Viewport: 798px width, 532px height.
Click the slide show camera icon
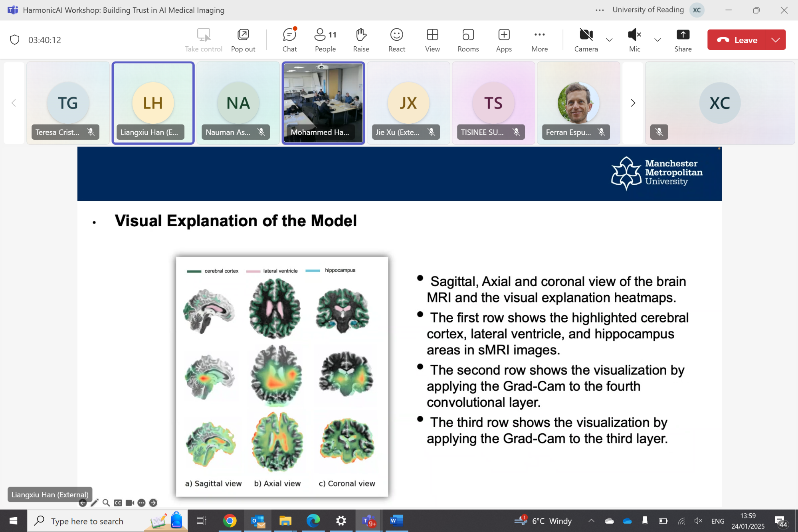(x=130, y=503)
